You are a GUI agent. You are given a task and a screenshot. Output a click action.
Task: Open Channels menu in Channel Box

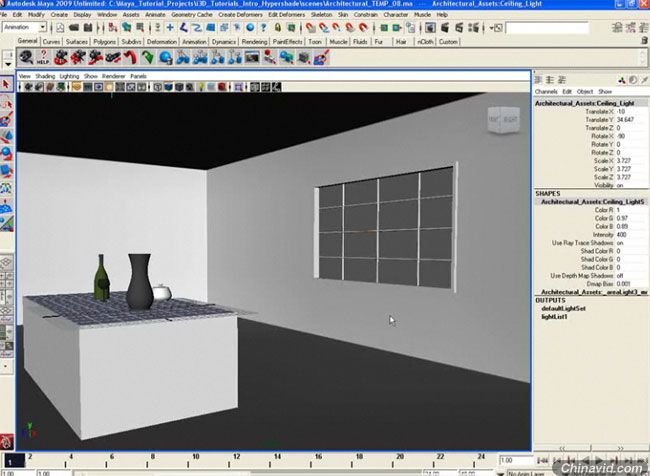(546, 92)
